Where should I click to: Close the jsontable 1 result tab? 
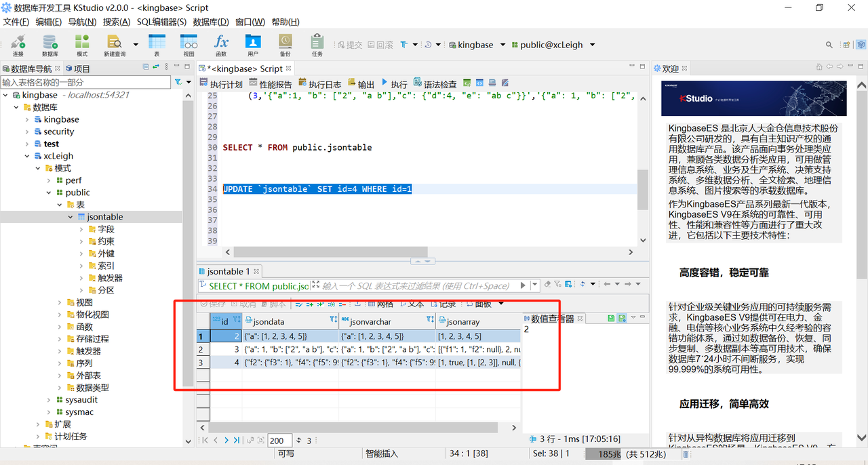(256, 271)
